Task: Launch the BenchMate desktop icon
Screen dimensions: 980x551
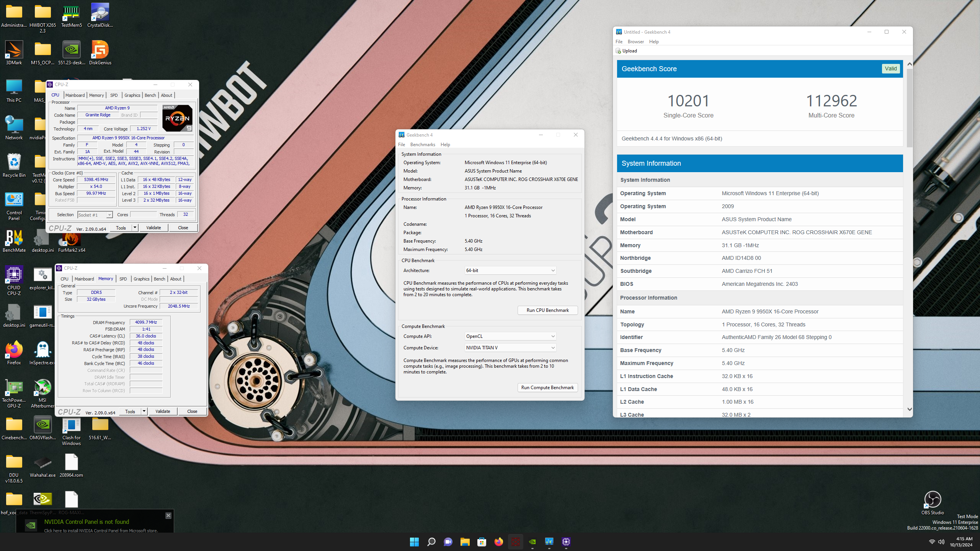Action: (x=14, y=241)
